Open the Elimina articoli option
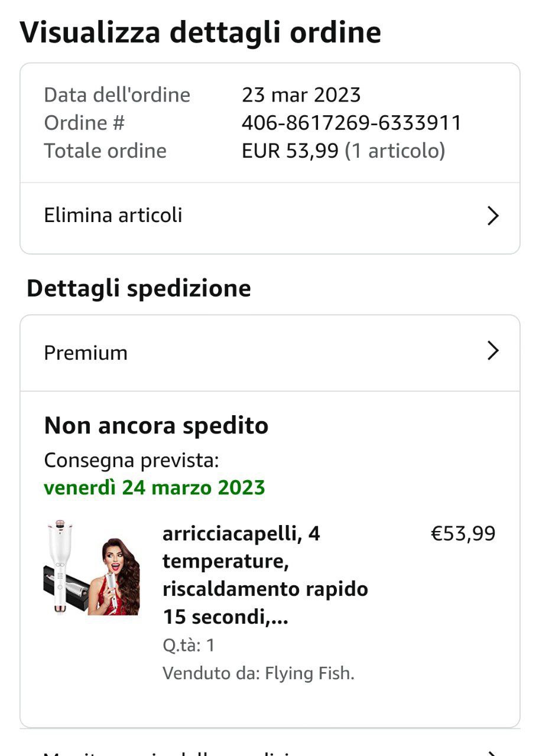Image resolution: width=539 pixels, height=756 pixels. click(x=113, y=216)
